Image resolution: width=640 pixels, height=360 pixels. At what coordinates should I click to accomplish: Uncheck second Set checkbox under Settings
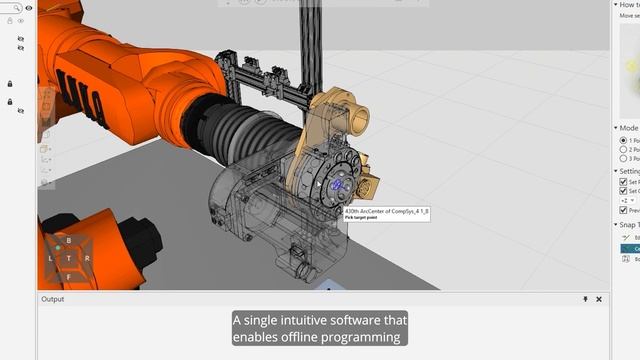point(623,191)
